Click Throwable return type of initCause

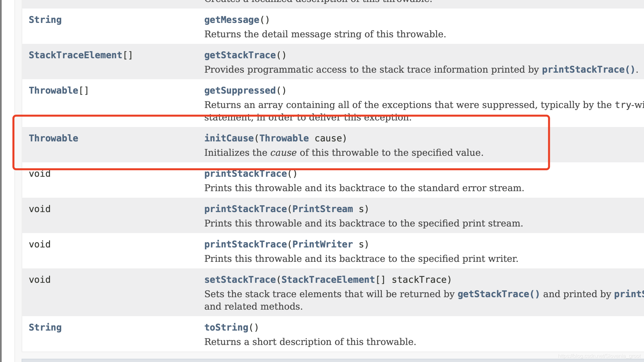[x=53, y=138]
